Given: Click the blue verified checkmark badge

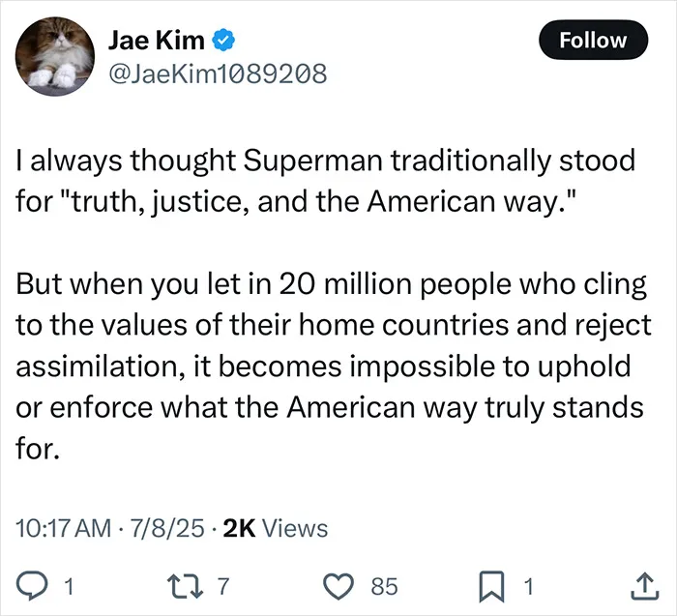Looking at the screenshot, I should 223,41.
